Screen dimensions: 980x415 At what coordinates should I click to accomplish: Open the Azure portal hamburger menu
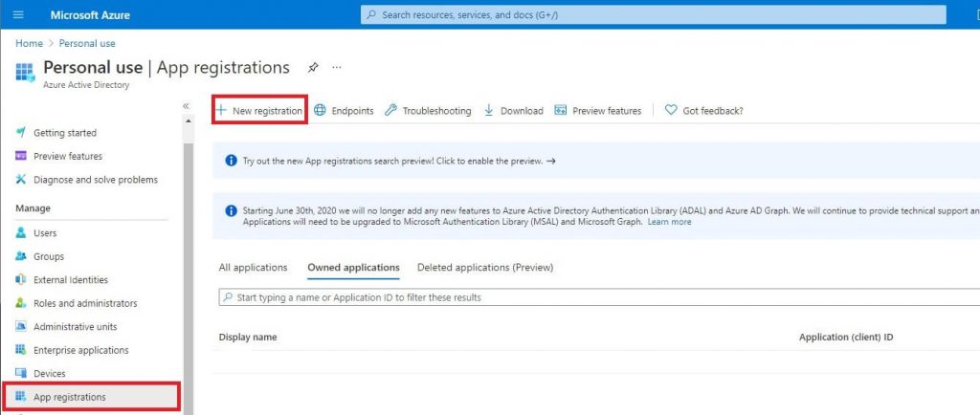click(x=18, y=15)
